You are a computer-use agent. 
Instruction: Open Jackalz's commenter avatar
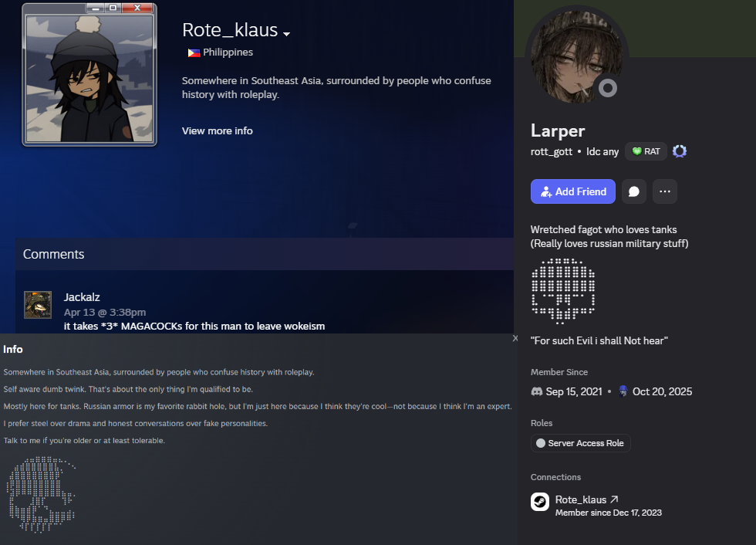pos(38,305)
